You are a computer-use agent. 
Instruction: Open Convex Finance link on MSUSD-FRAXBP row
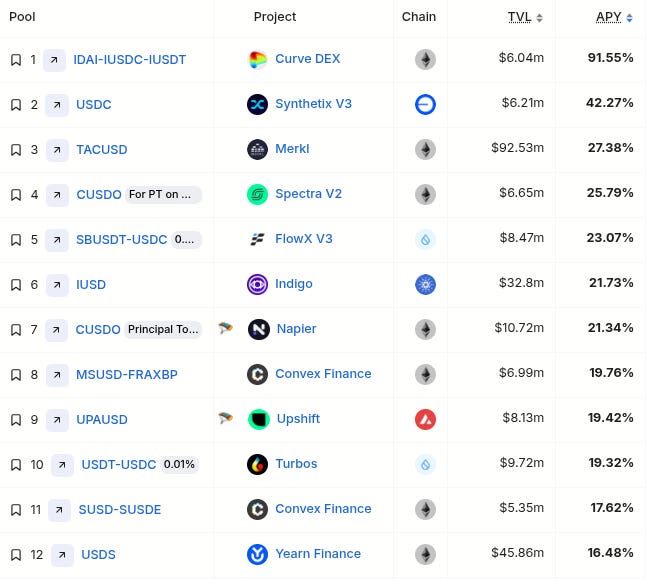pyautogui.click(x=323, y=374)
